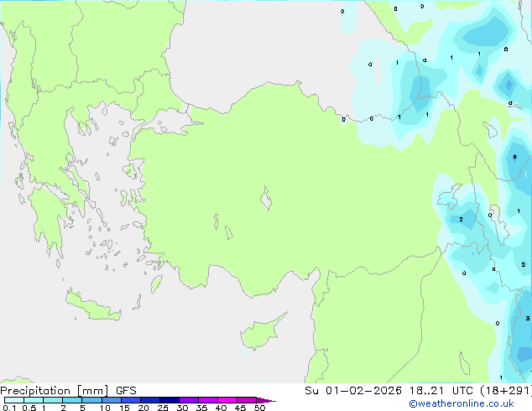Select the 30–35 mm purple legend swatch

coord(189,400)
